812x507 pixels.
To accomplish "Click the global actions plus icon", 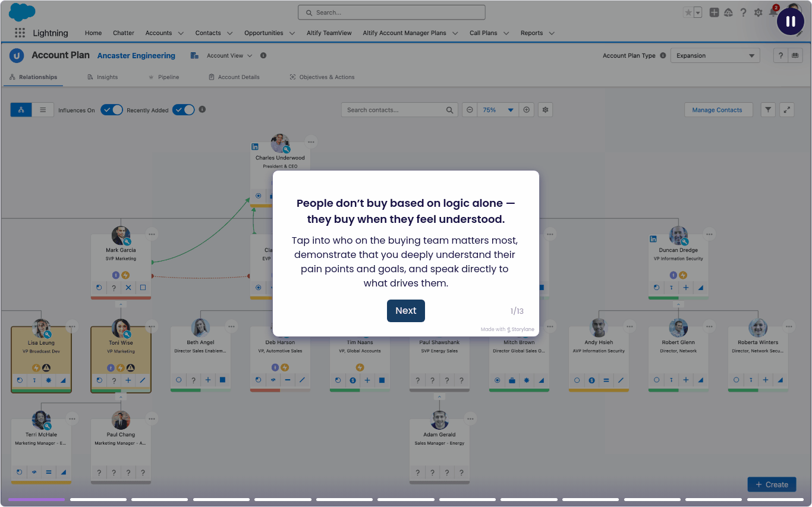I will [714, 12].
